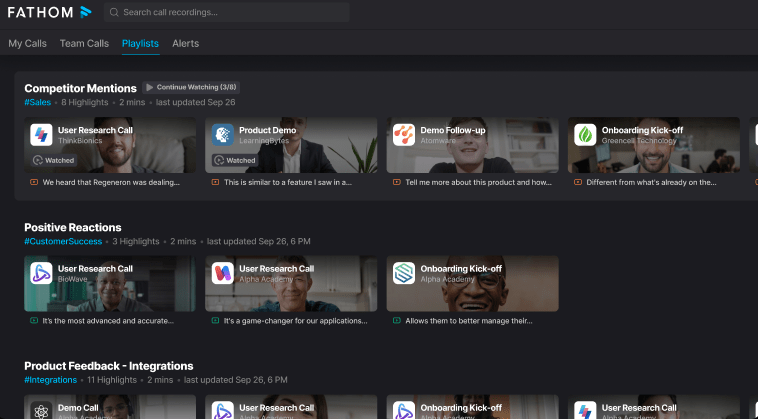Open Product Feedback - Integrations playlist title
The width and height of the screenshot is (758, 419).
(x=109, y=366)
